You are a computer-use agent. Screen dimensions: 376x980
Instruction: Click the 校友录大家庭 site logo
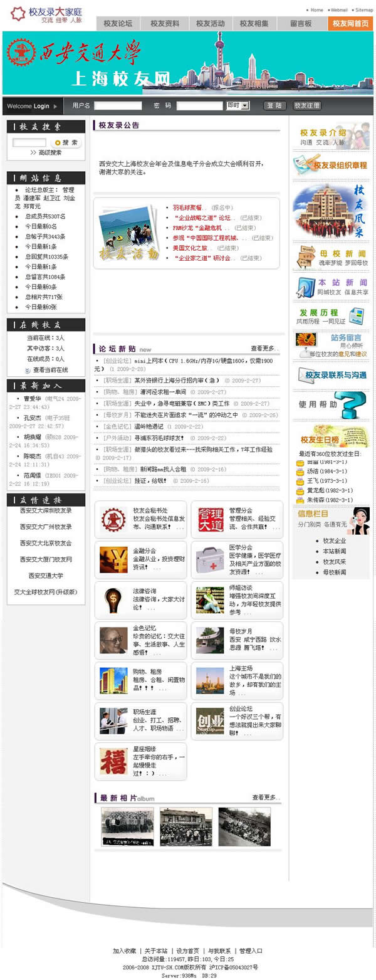[x=46, y=14]
